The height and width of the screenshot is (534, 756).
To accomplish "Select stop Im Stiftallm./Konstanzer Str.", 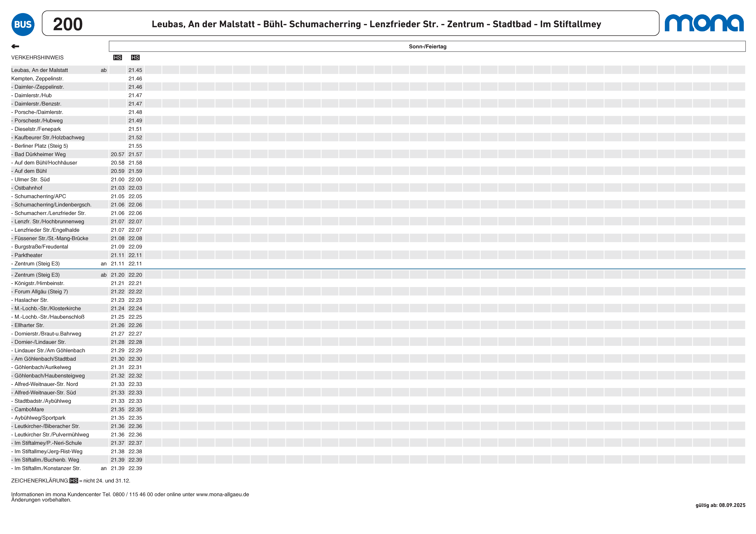I will (46, 468).
